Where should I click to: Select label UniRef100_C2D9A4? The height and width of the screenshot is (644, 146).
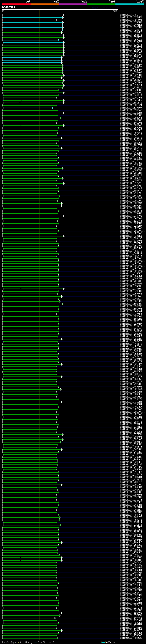coord(131,113)
